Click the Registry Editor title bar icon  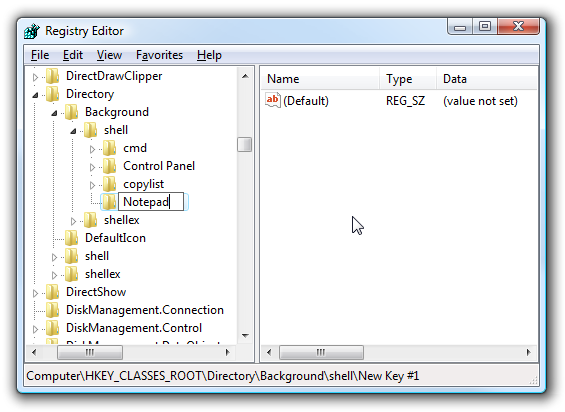(32, 31)
